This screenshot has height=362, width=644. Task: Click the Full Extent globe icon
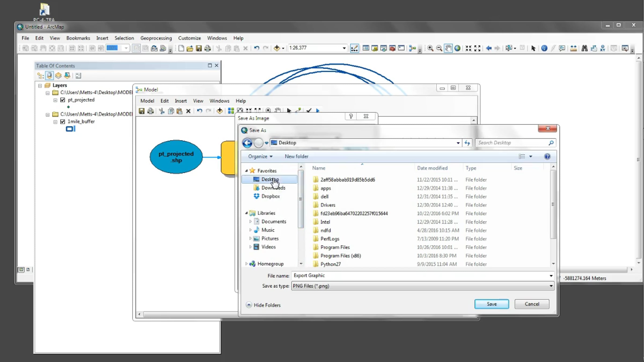click(x=458, y=48)
